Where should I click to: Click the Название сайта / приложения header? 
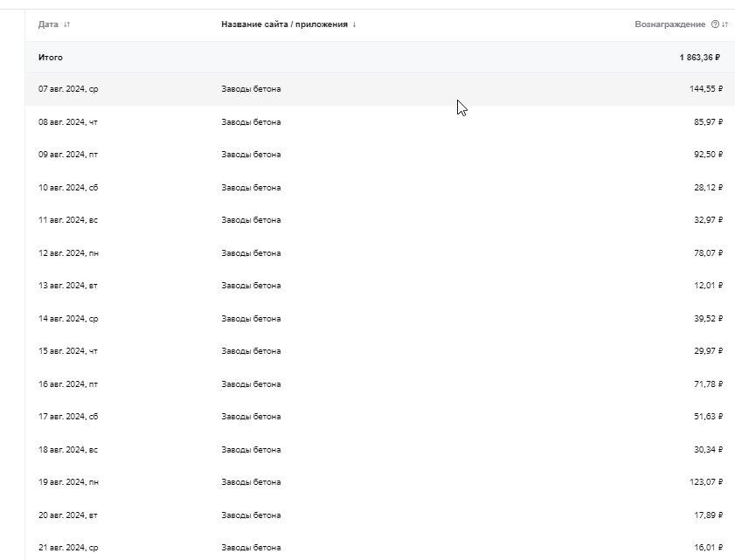[x=284, y=24]
